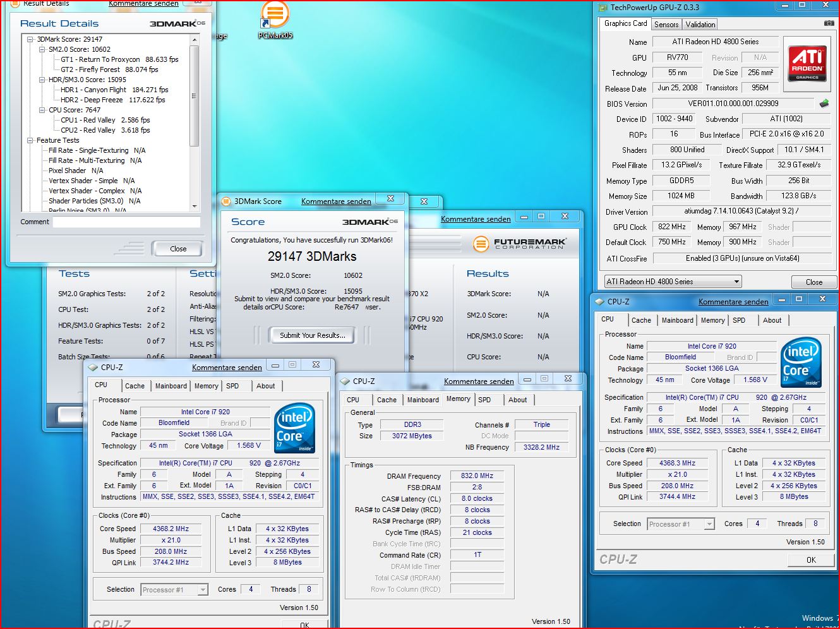Click the title bar icon of the Memory CPU-Z window
The image size is (840, 629).
click(x=345, y=381)
